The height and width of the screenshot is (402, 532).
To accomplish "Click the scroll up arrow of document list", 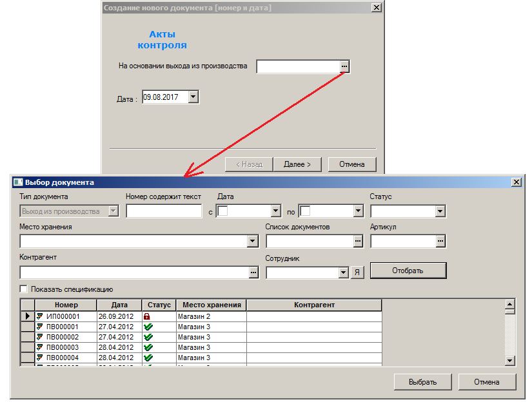I will [509, 304].
